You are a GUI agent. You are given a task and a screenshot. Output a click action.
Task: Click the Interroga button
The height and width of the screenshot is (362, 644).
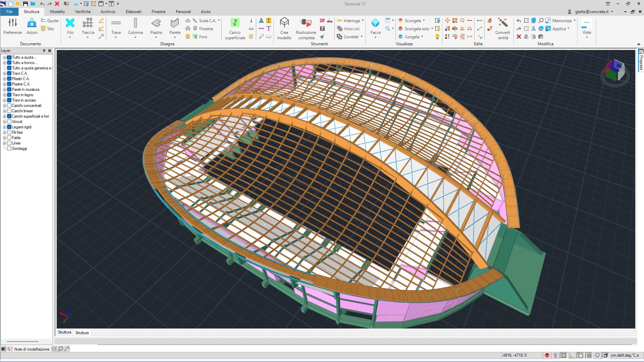[351, 21]
